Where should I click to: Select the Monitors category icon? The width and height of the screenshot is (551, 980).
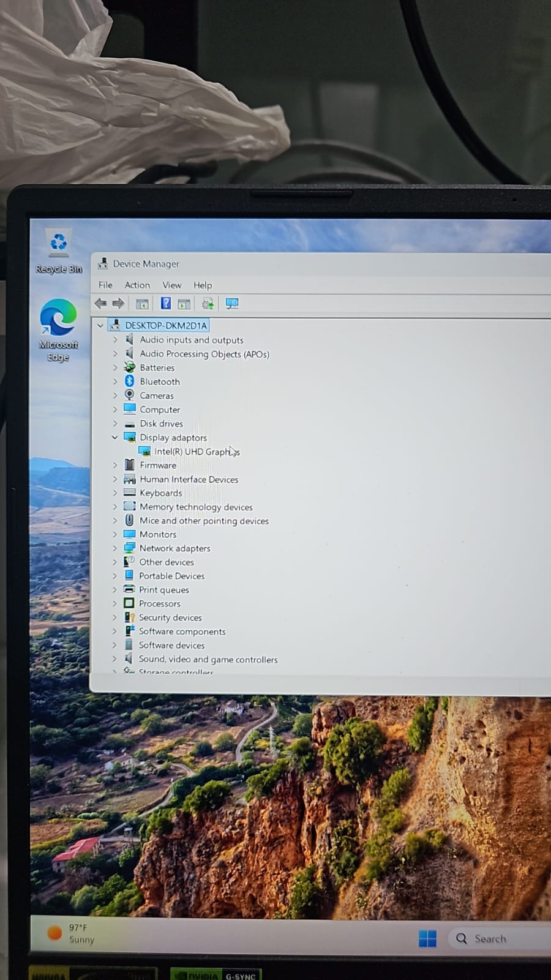(129, 534)
